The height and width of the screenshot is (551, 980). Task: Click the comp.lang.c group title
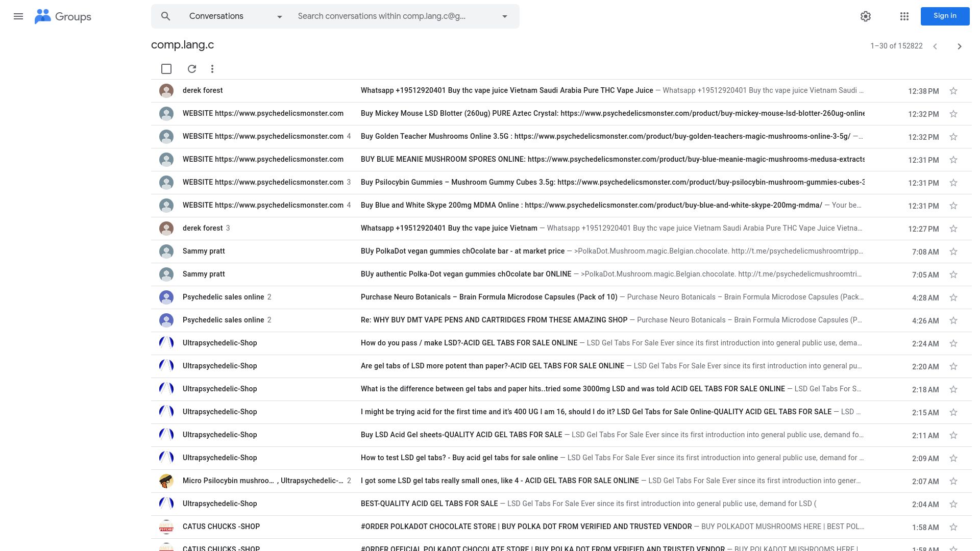[182, 45]
